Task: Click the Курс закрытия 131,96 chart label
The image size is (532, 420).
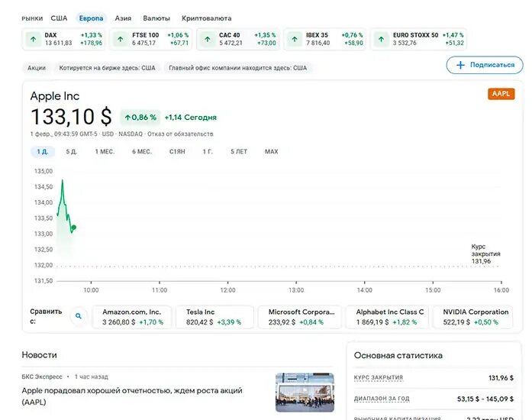Action: (485, 254)
